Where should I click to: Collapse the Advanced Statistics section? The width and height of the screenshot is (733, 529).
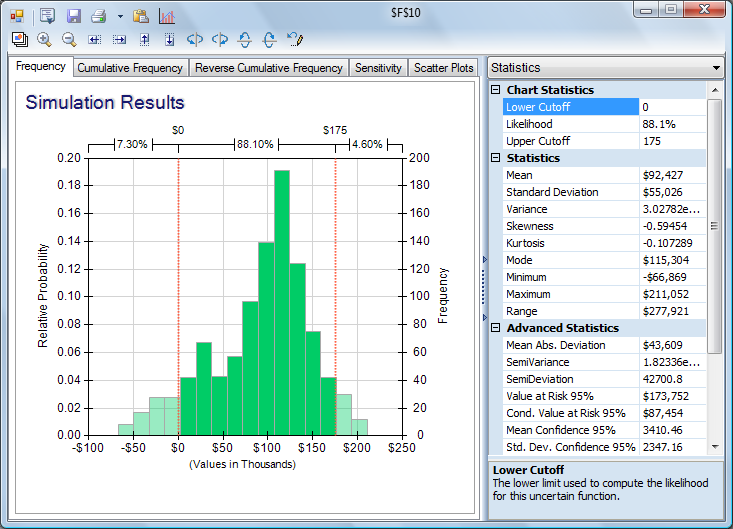pos(496,328)
